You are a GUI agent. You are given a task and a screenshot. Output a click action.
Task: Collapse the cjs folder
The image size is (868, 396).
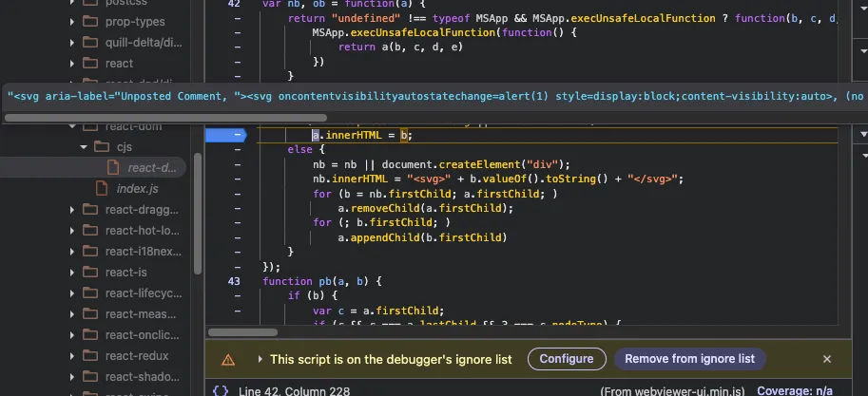pyautogui.click(x=84, y=146)
